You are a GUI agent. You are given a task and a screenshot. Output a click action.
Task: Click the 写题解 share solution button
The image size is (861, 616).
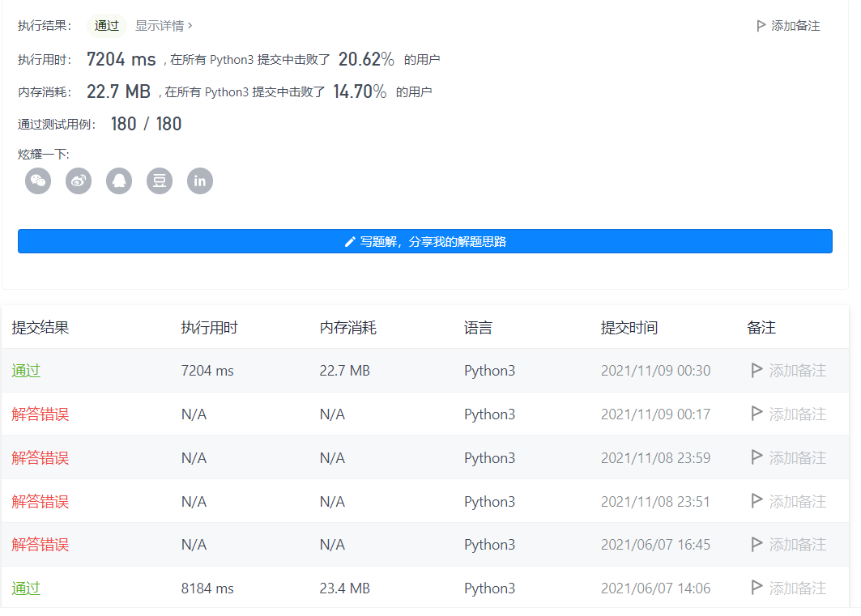coord(425,241)
